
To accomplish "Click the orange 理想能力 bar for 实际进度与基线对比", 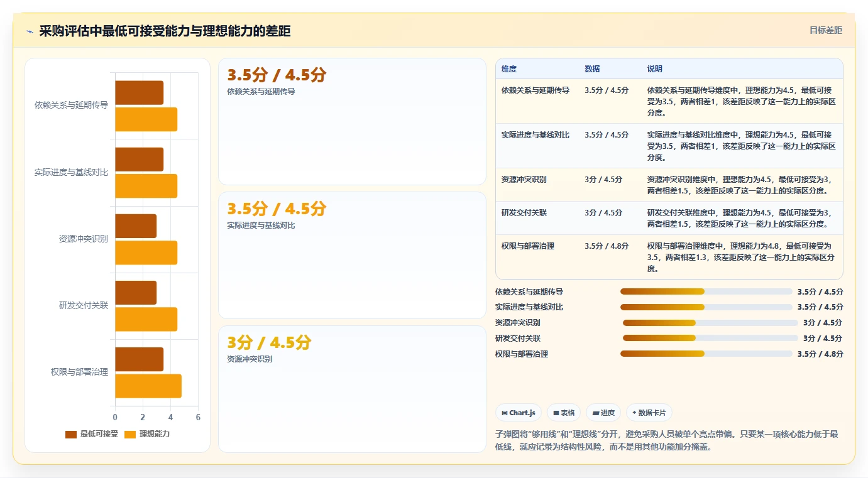I will click(x=146, y=186).
